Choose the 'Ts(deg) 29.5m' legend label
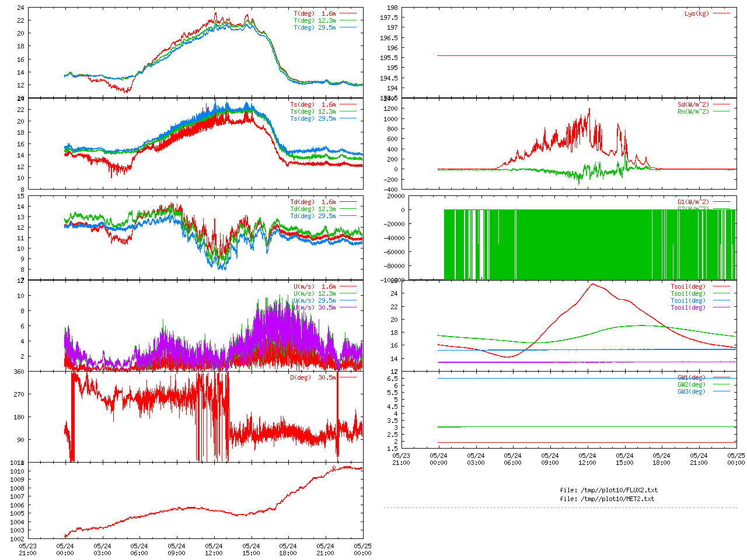747x560 pixels. tap(313, 118)
